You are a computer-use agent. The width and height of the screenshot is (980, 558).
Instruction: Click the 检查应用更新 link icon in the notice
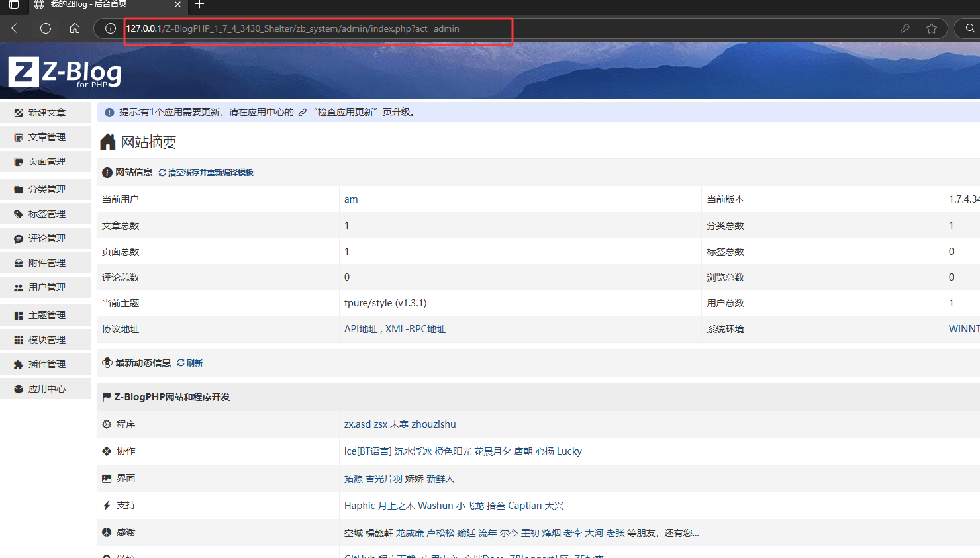(x=302, y=113)
